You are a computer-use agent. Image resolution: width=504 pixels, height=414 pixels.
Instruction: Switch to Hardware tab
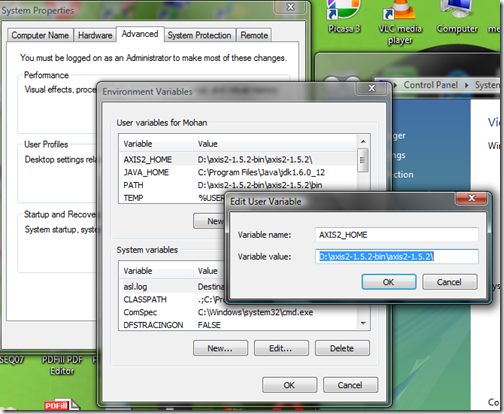pos(95,35)
